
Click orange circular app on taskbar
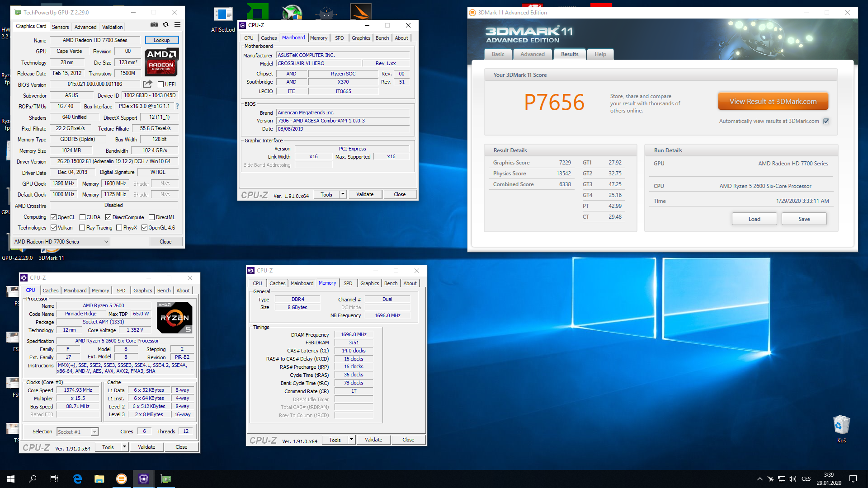tap(122, 479)
